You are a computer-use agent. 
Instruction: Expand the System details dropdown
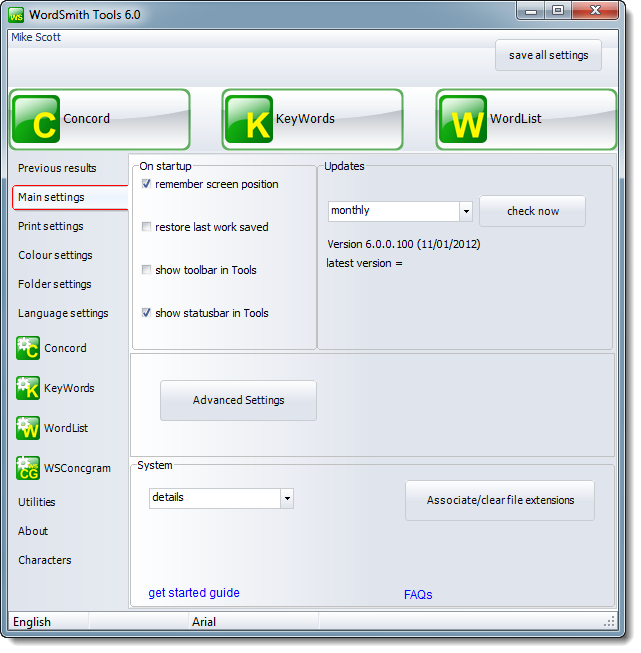(286, 498)
